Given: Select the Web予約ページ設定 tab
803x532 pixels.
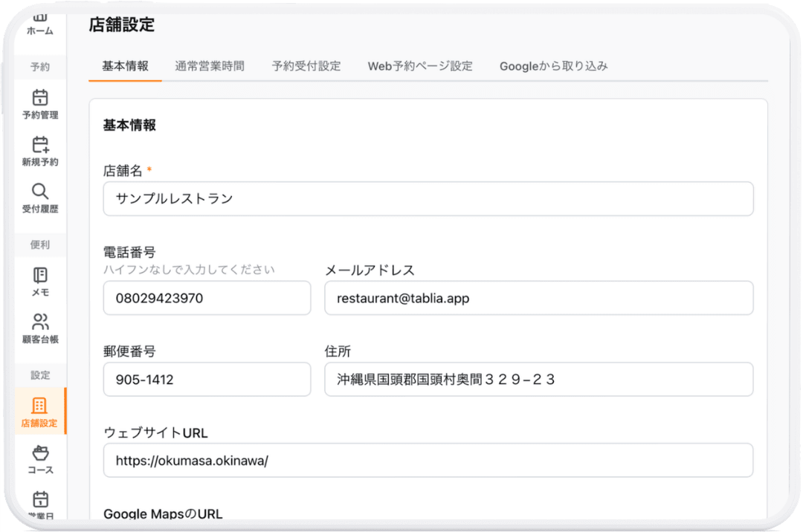Looking at the screenshot, I should click(x=419, y=65).
